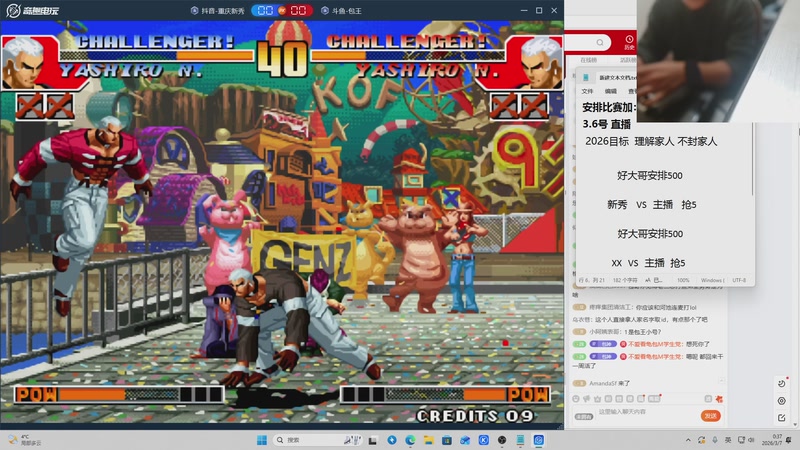Click the notification bell in taskbar

pyautogui.click(x=789, y=440)
